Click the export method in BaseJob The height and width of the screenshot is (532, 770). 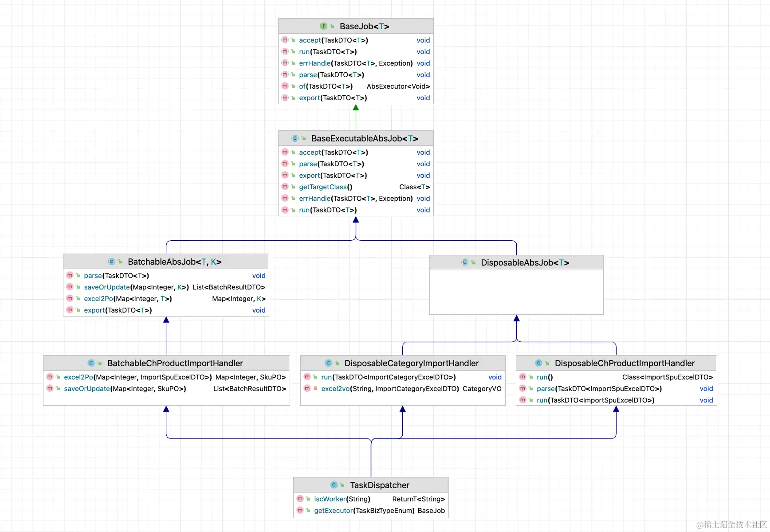point(333,98)
